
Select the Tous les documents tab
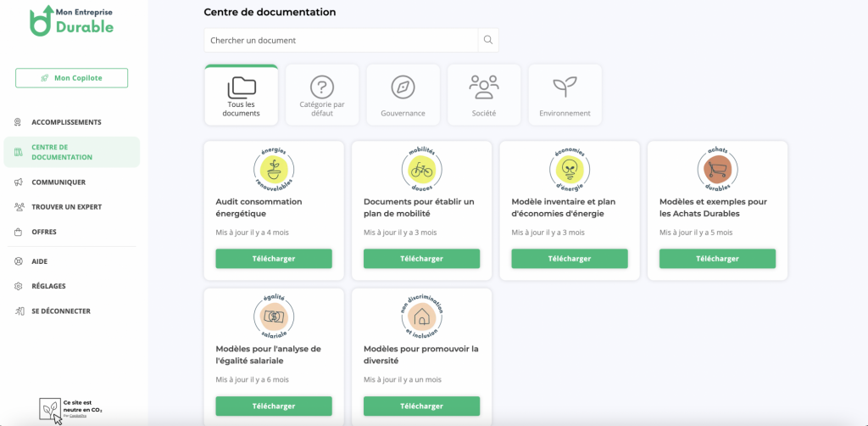pos(242,96)
